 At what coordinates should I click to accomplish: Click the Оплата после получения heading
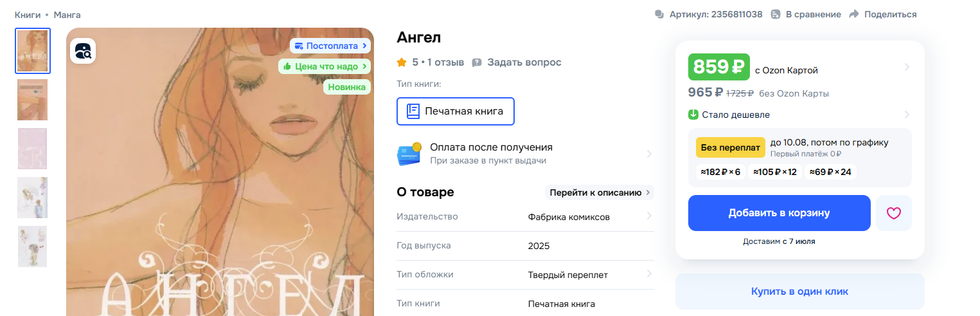click(x=491, y=147)
